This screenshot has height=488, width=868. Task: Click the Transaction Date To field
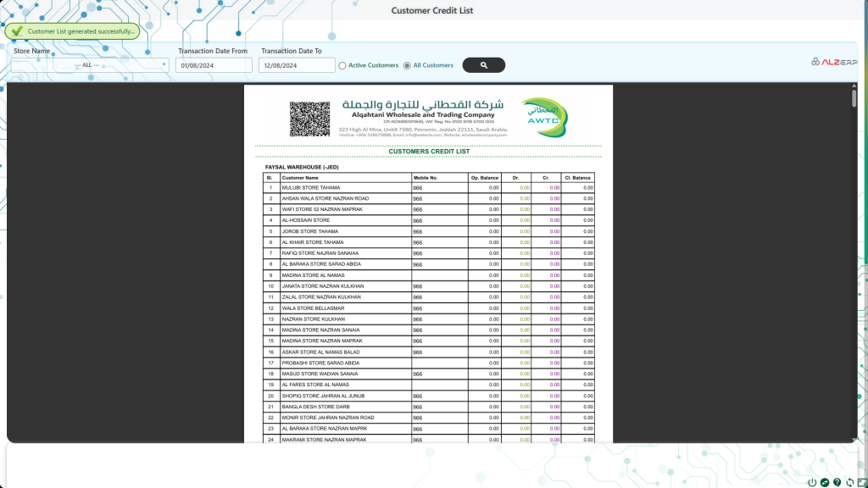(x=297, y=65)
